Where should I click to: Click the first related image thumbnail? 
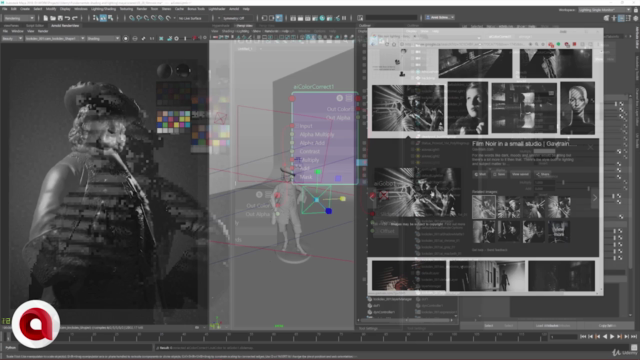click(x=484, y=207)
